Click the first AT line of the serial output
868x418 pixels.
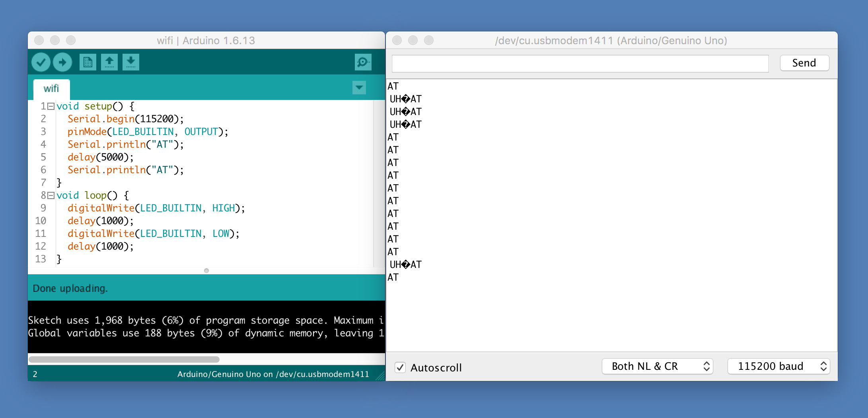[393, 86]
